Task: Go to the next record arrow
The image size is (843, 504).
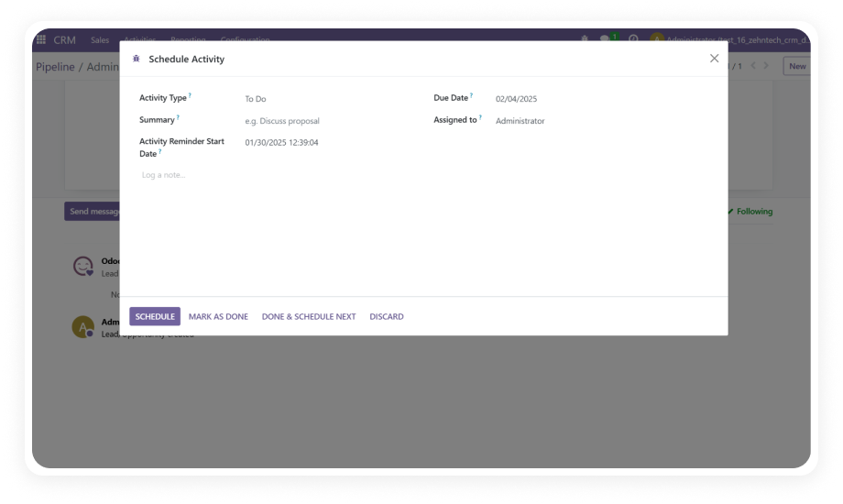Action: click(766, 66)
